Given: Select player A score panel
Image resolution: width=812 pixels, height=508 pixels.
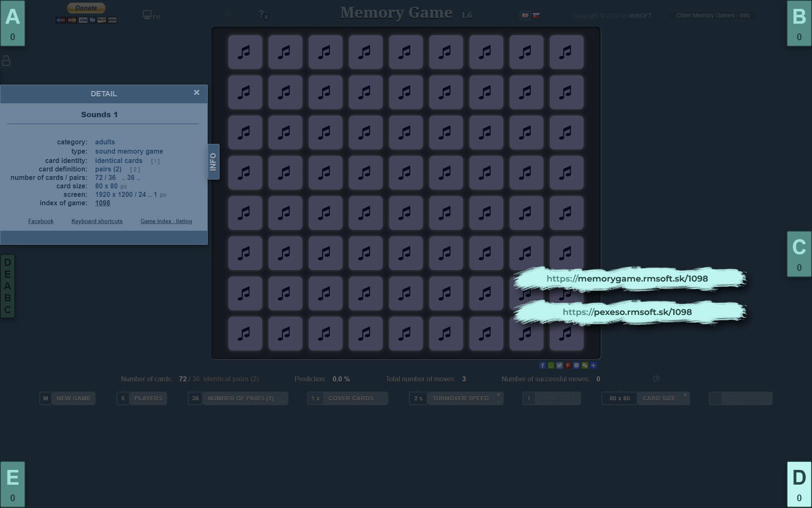Looking at the screenshot, I should point(13,23).
